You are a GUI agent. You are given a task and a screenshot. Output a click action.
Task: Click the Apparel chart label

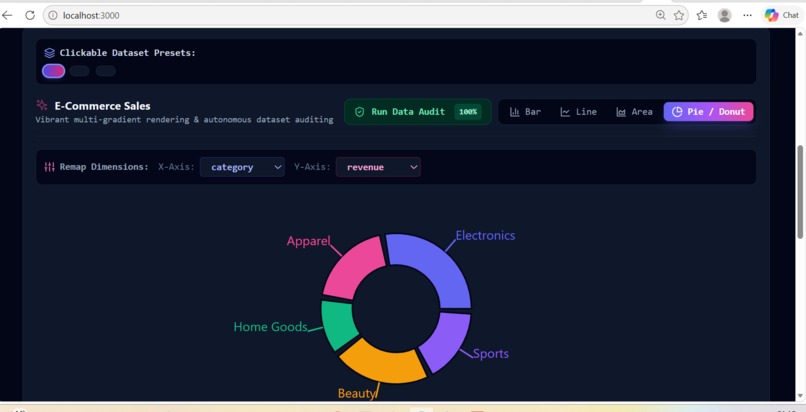pyautogui.click(x=308, y=241)
